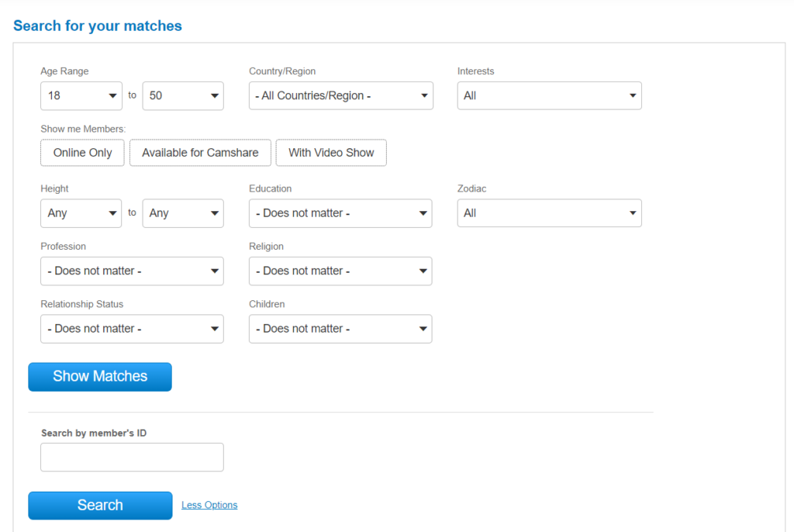Open the Children dropdown

coord(340,329)
